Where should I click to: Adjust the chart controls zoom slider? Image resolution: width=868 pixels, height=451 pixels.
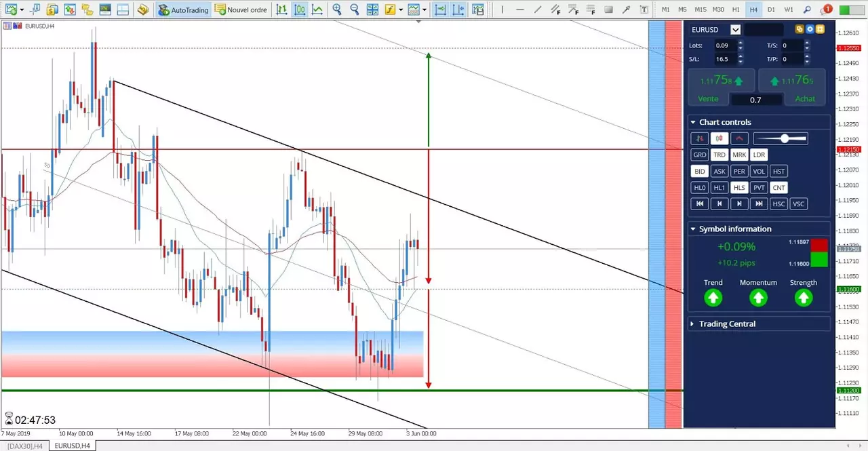[781, 138]
